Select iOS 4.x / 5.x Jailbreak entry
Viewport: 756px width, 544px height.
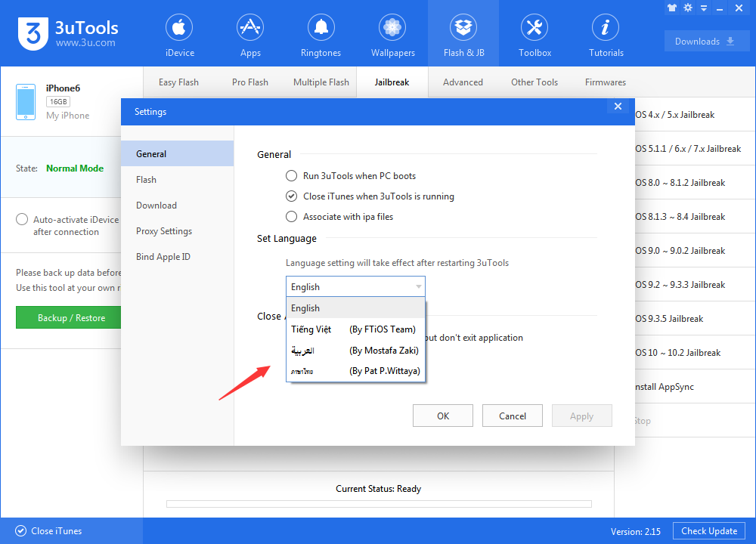(694, 115)
